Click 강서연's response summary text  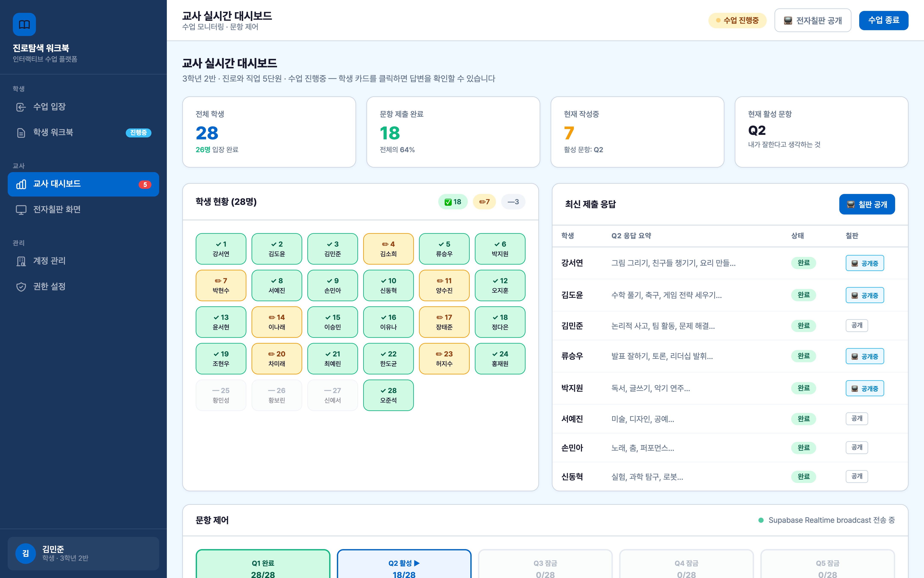673,263
